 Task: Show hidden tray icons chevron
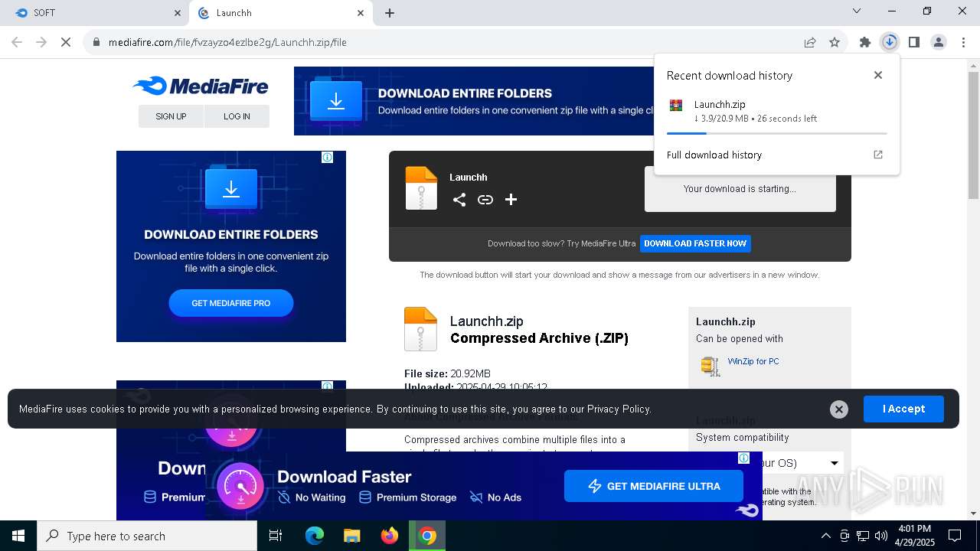point(825,536)
